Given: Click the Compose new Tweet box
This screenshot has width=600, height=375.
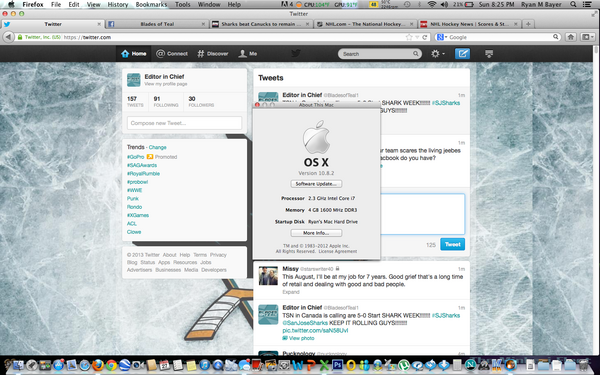Looking at the screenshot, I should (184, 123).
